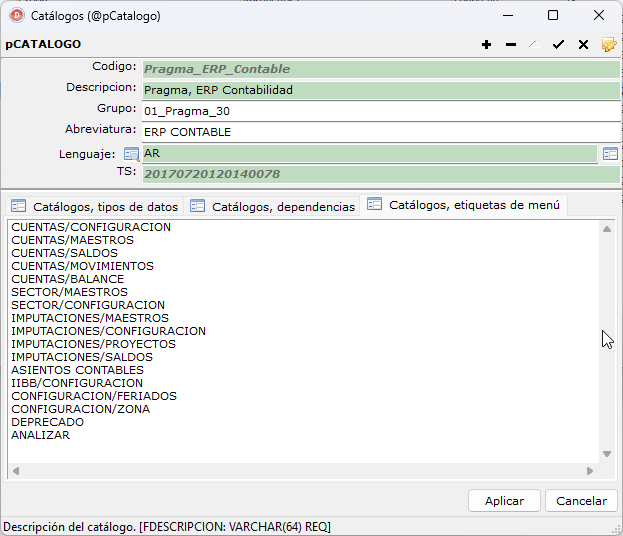
Task: Click into the Codigo field
Action: click(x=381, y=69)
